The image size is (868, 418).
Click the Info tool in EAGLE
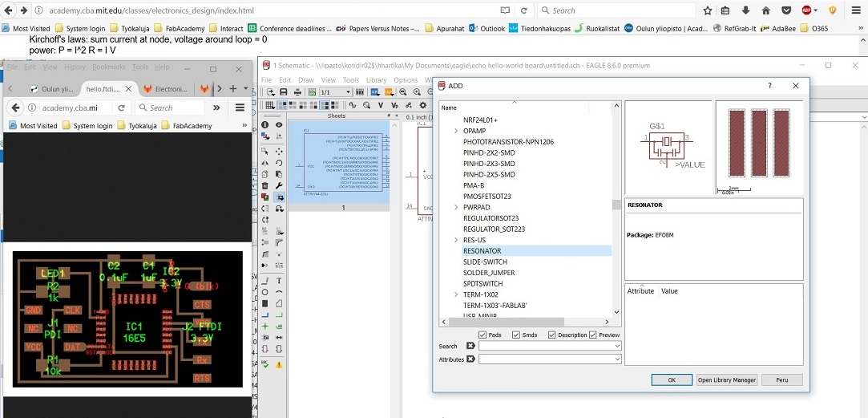tap(265, 124)
